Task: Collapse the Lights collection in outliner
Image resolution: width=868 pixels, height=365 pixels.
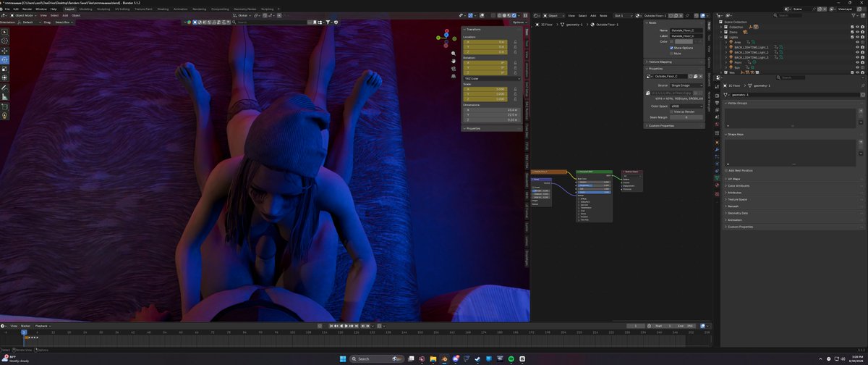Action: click(x=721, y=37)
